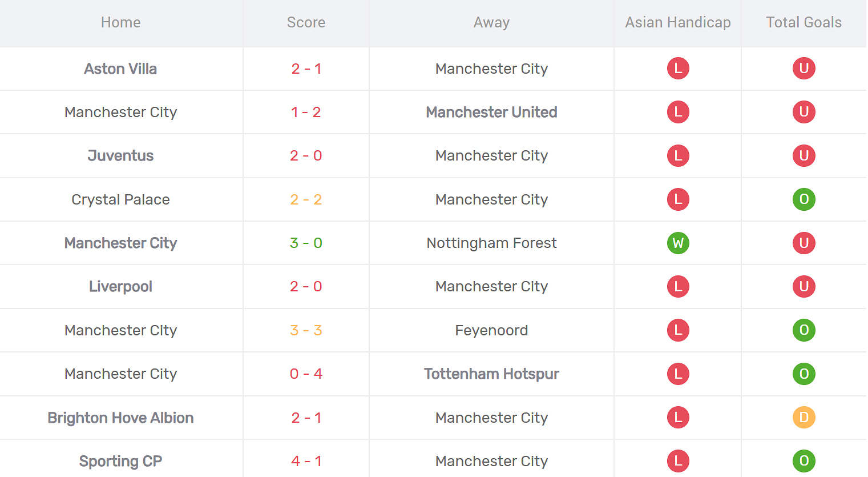Click the 0 - 4 score against Tottenham
This screenshot has width=868, height=477.
[x=306, y=374]
